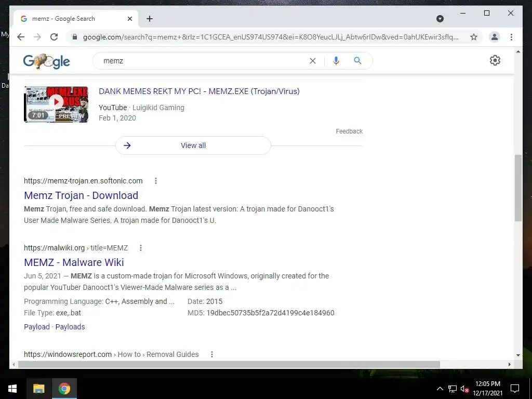The image size is (532, 399).
Task: Click 'Luigikid Gaming' channel text
Action: (x=158, y=108)
